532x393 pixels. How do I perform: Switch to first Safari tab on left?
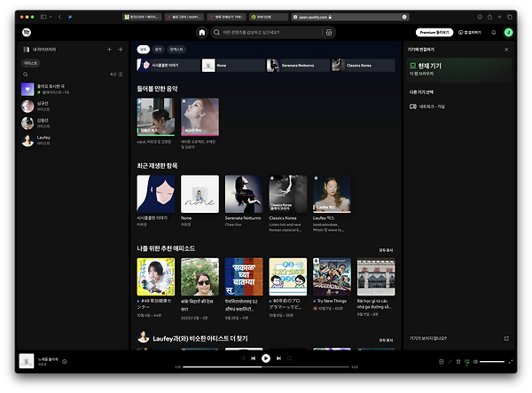click(142, 17)
